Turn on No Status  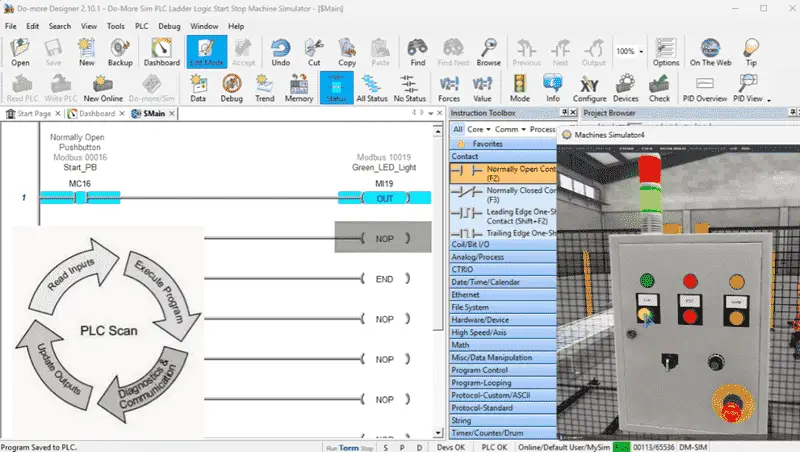tap(409, 88)
